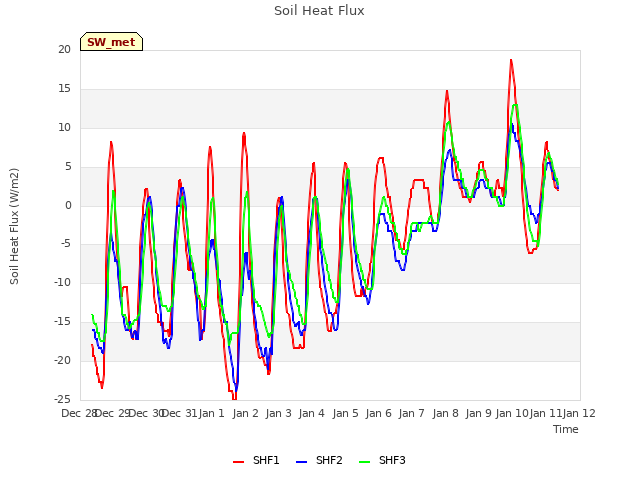Click the y-axis title Soil Heat Flux (W/m2)
This screenshot has width=640, height=480.
[14, 226]
